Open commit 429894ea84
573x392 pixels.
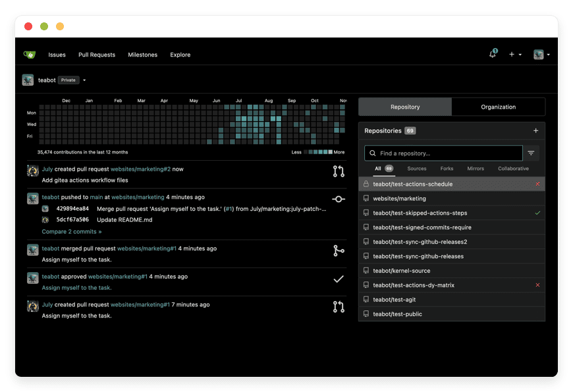point(72,208)
